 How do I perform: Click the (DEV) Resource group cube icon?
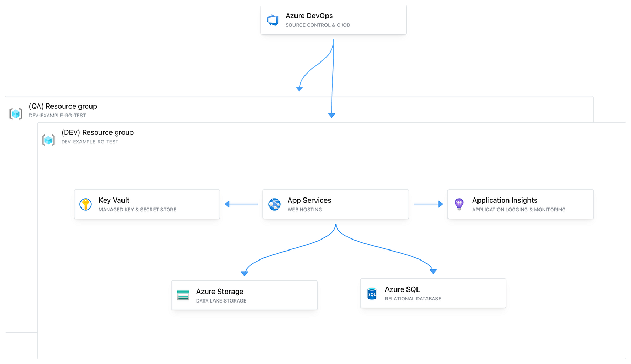click(48, 140)
